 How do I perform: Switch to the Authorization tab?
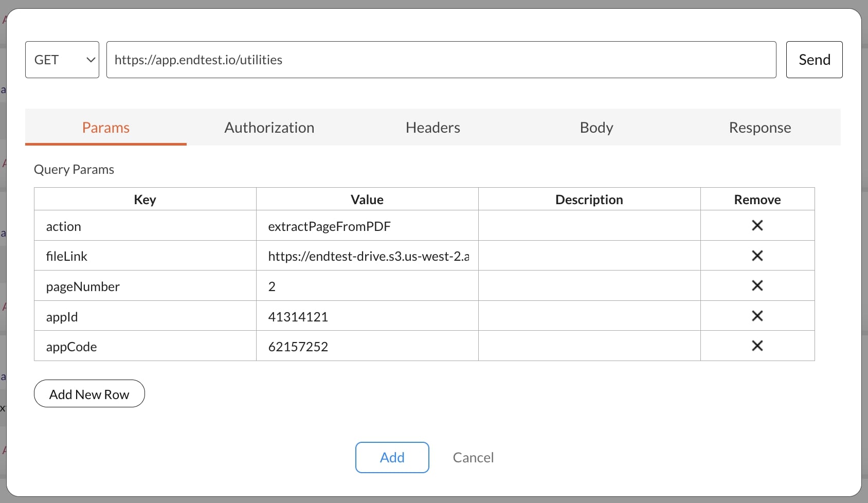[x=269, y=128]
